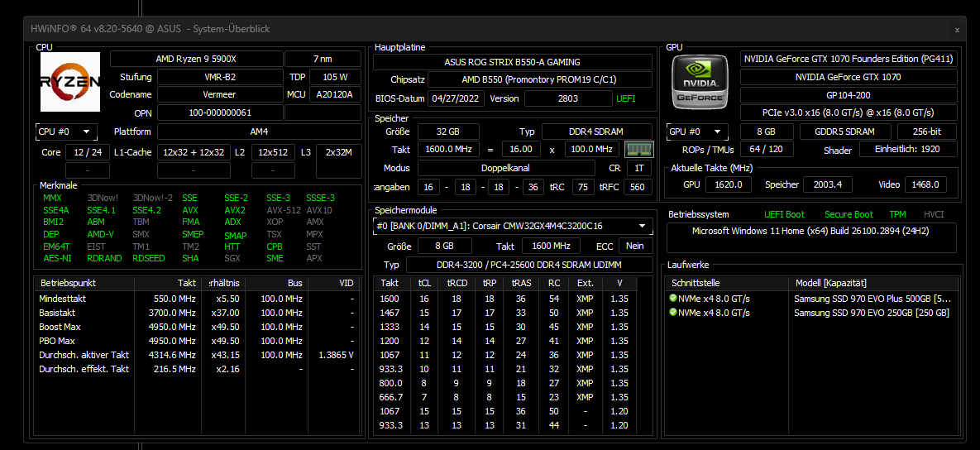Click the Microsoft Windows 11 Home OS field
980x450 pixels.
[812, 237]
